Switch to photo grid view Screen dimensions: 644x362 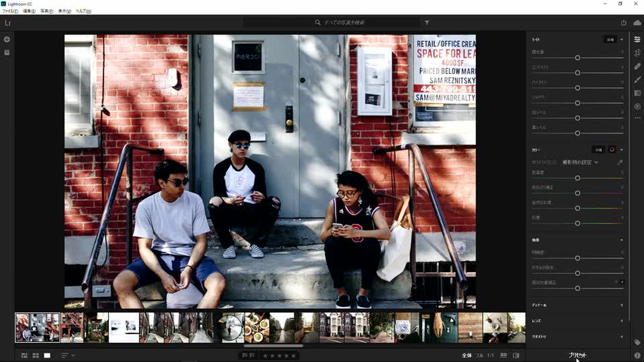[24, 355]
